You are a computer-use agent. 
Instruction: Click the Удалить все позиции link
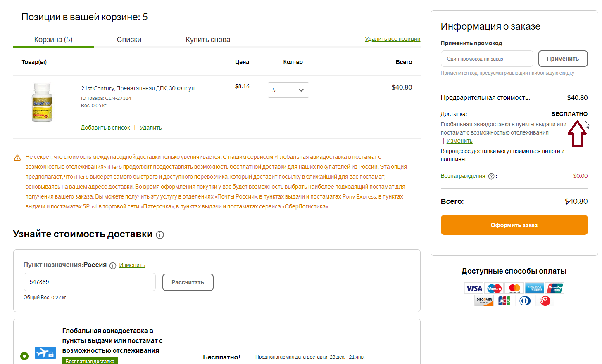(393, 39)
